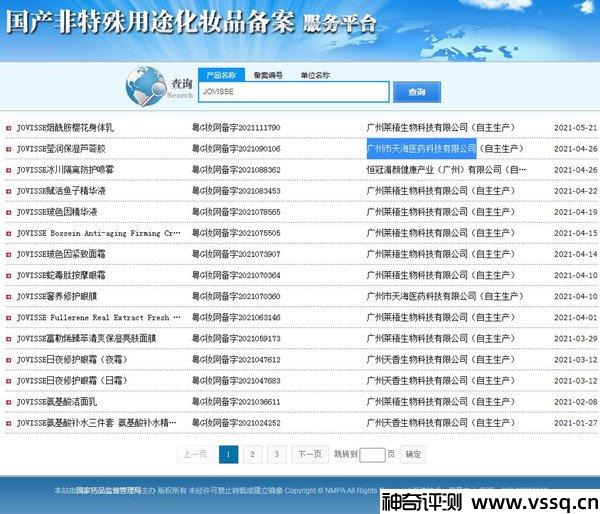Screen dimensions: 600x514
Task: Click the search box containing JOVISSE
Action: tap(294, 92)
